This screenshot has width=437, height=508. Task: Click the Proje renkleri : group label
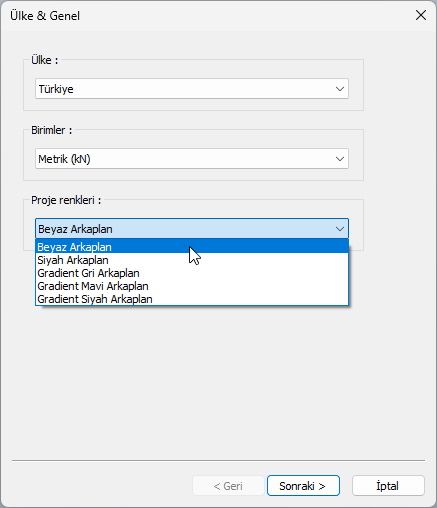click(x=66, y=200)
